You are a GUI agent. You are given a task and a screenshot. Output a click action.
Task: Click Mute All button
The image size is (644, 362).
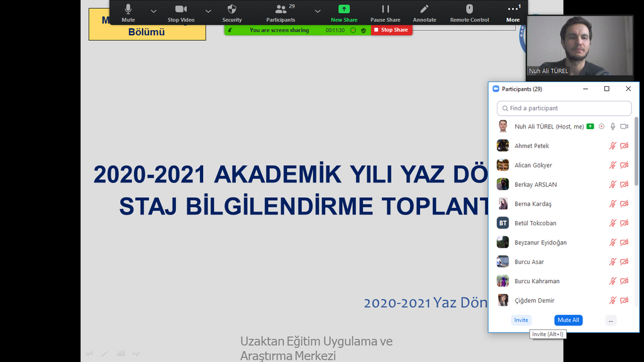coord(569,320)
